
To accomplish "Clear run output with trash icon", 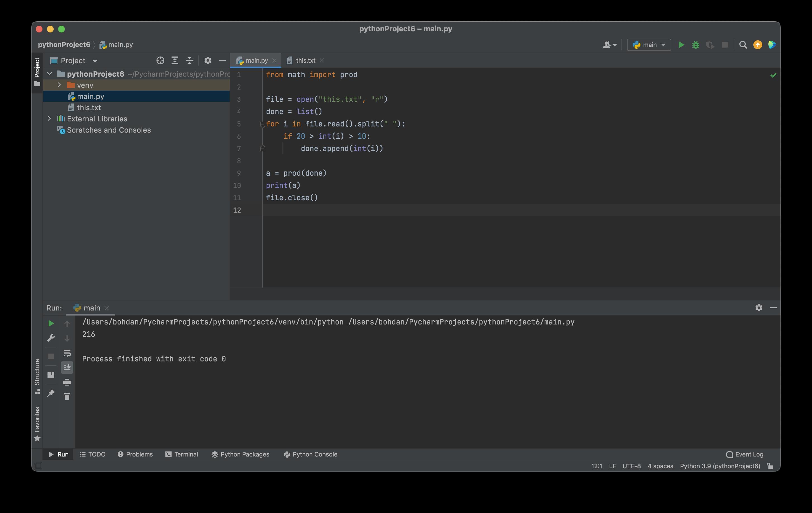I will (67, 396).
